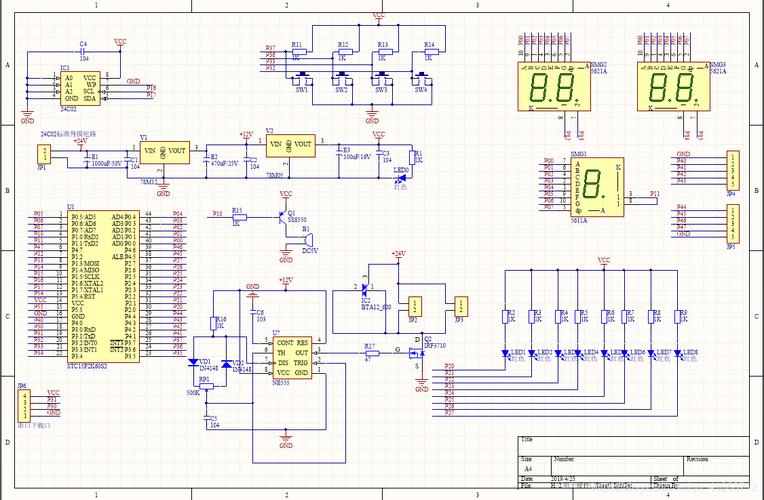The width and height of the screenshot is (764, 500).
Task: Click the A4 size label
Action: [x=528, y=468]
